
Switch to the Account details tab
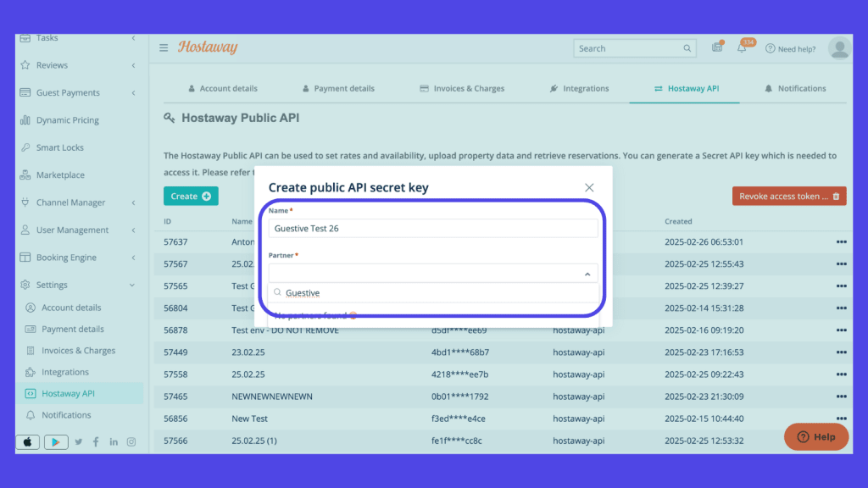point(223,88)
